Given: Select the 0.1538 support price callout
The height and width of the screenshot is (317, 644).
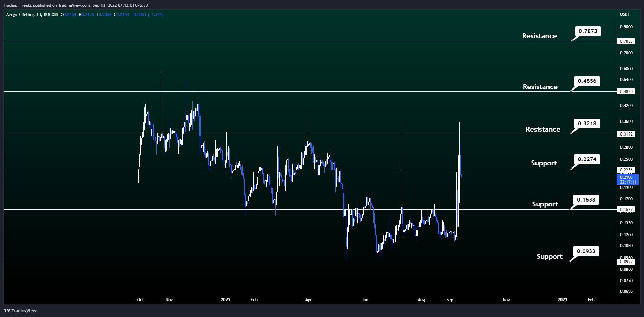Looking at the screenshot, I should [x=586, y=200].
